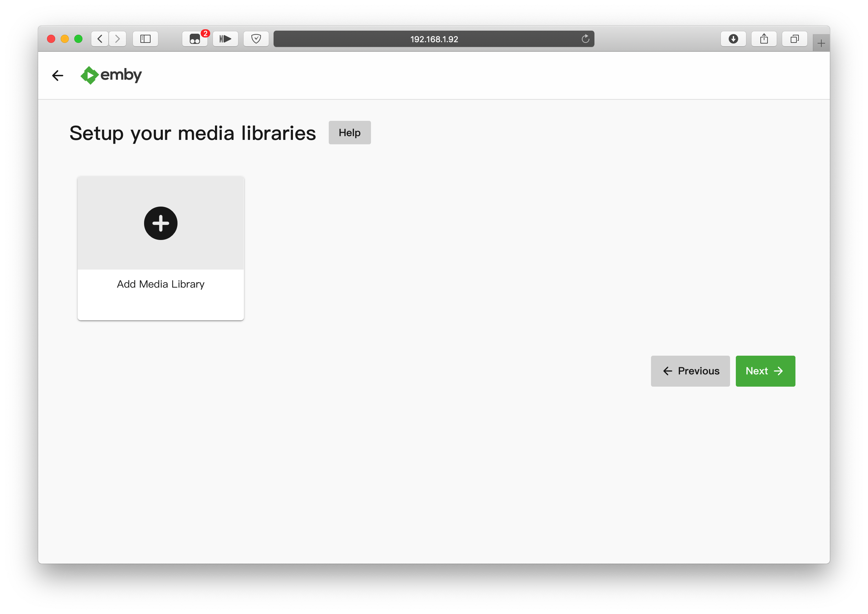This screenshot has width=868, height=614.
Task: Go to Previous setup step
Action: (690, 371)
